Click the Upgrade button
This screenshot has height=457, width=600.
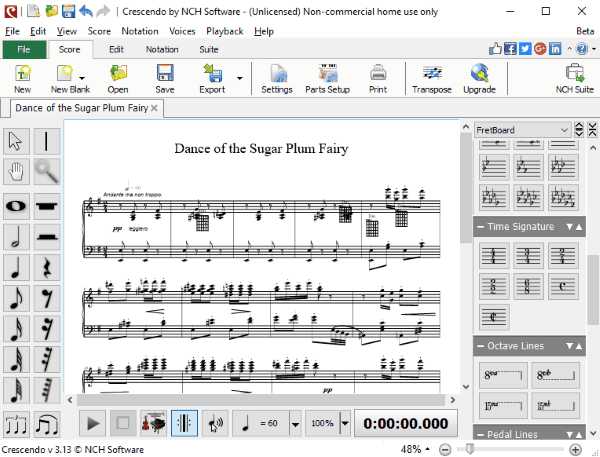(479, 78)
